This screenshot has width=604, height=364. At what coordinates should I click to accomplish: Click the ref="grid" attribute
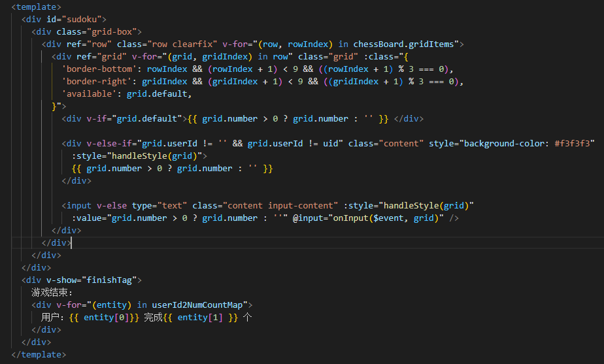point(102,57)
